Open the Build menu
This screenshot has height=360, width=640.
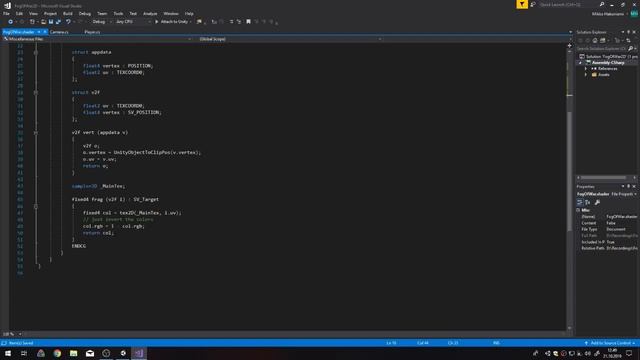(x=68, y=13)
